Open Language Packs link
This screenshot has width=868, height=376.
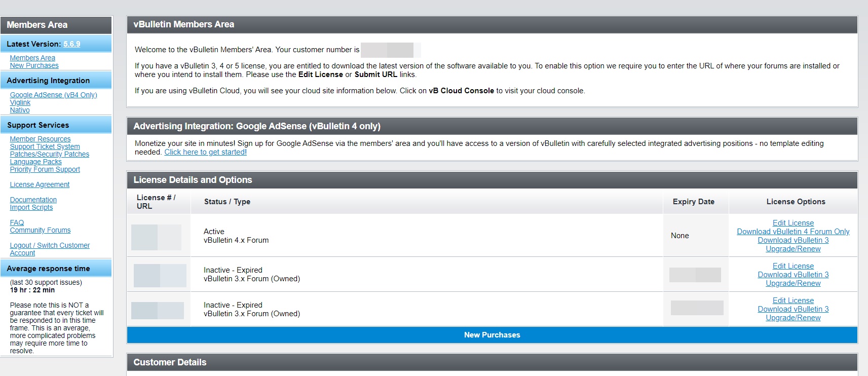(35, 162)
